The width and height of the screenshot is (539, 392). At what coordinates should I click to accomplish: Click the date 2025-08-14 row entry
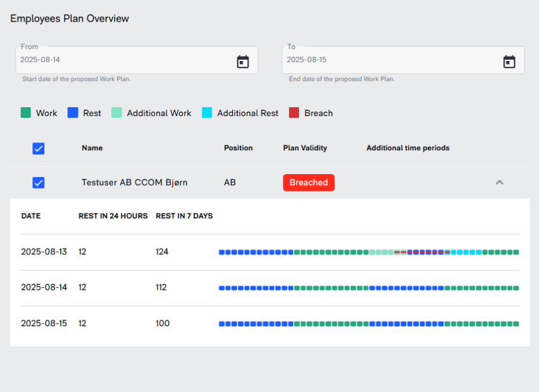pyautogui.click(x=44, y=287)
